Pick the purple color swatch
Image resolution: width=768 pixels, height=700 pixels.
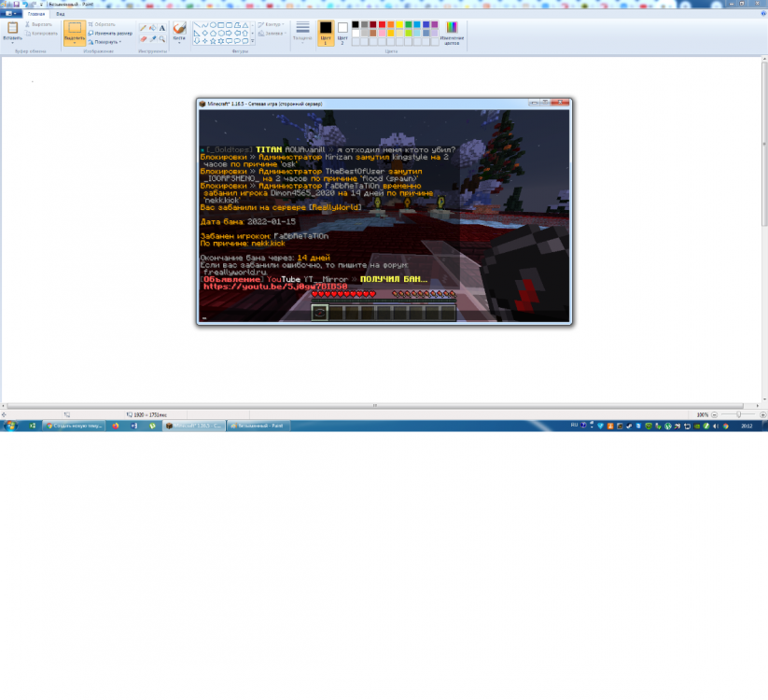[435, 24]
